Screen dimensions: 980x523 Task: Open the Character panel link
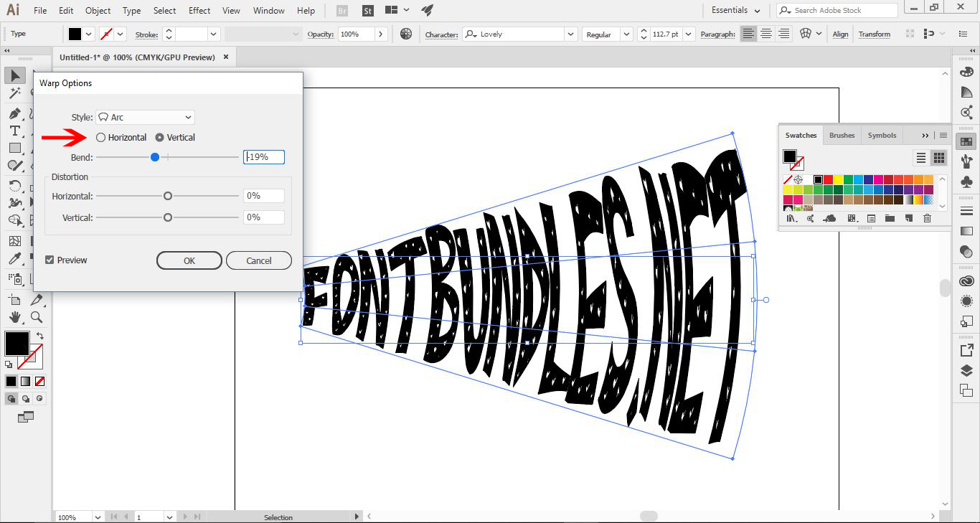coord(441,34)
